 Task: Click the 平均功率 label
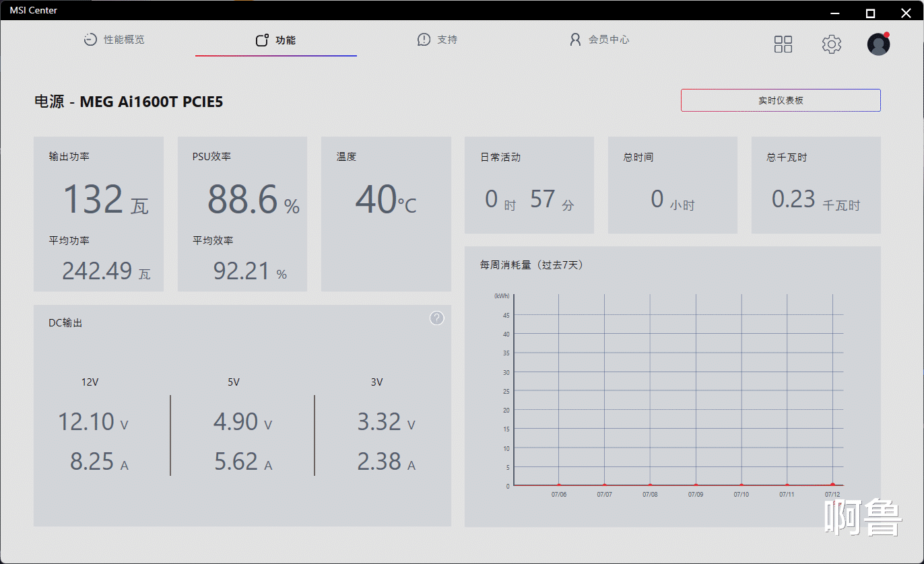69,240
